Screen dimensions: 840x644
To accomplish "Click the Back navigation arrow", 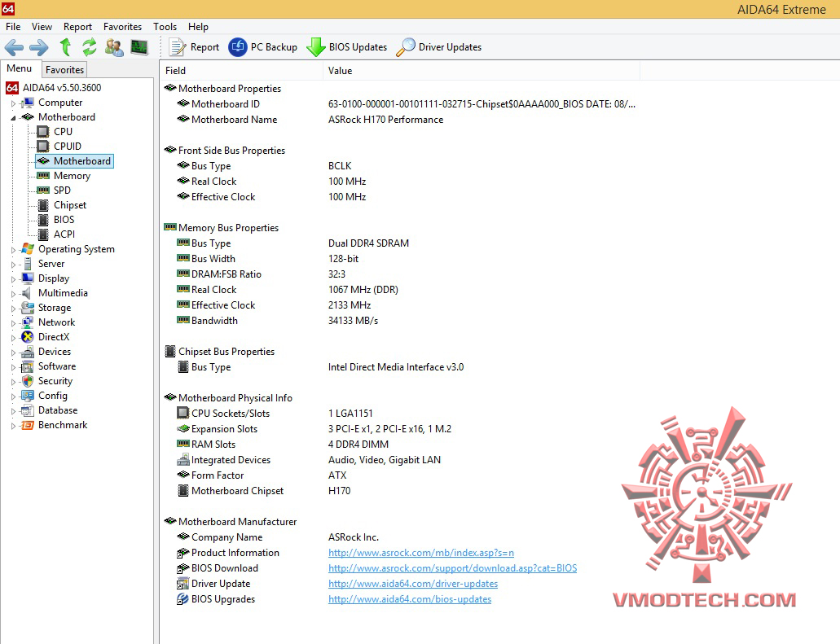I will click(x=14, y=48).
